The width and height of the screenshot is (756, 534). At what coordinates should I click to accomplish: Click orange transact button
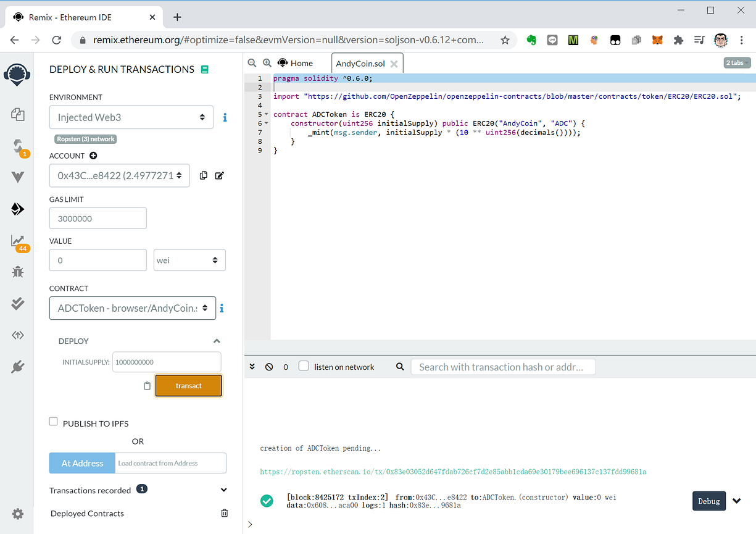point(188,386)
